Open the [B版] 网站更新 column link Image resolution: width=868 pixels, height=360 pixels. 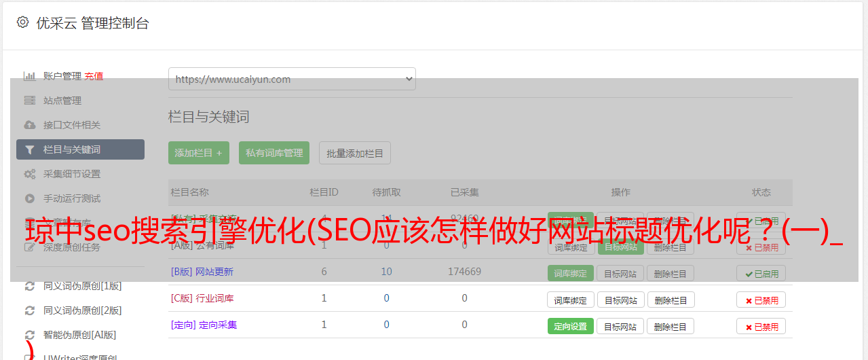coord(202,272)
